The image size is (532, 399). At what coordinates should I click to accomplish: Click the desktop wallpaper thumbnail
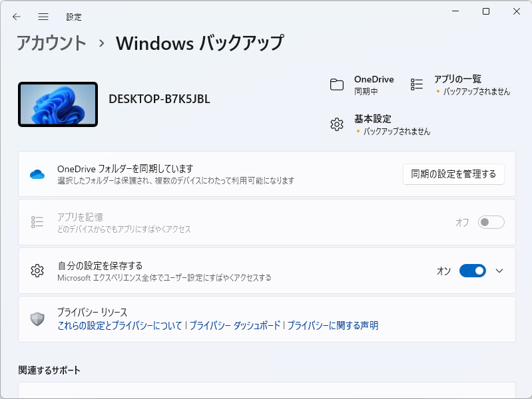(x=58, y=104)
